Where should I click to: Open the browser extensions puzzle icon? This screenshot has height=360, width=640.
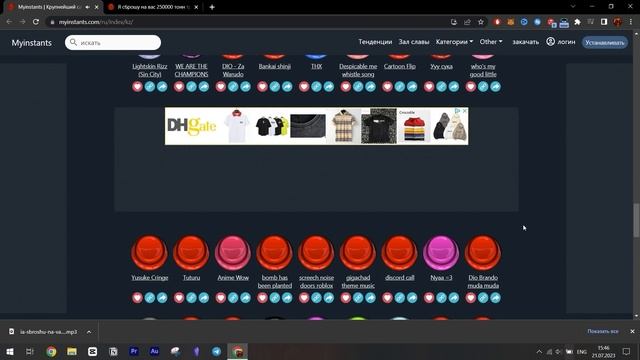point(577,22)
